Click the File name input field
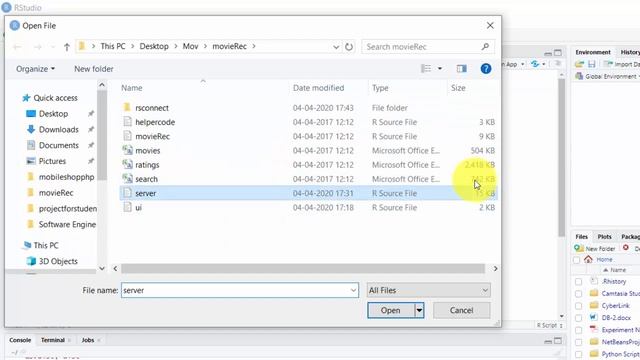 point(236,290)
